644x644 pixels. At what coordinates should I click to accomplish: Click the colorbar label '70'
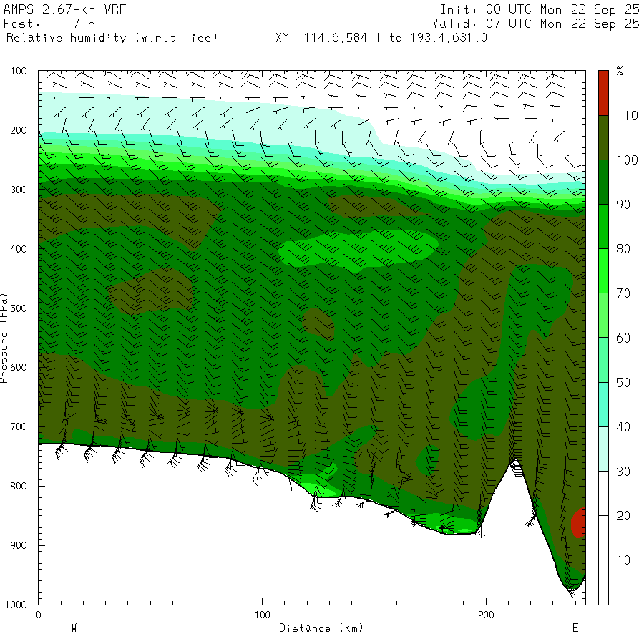point(623,293)
